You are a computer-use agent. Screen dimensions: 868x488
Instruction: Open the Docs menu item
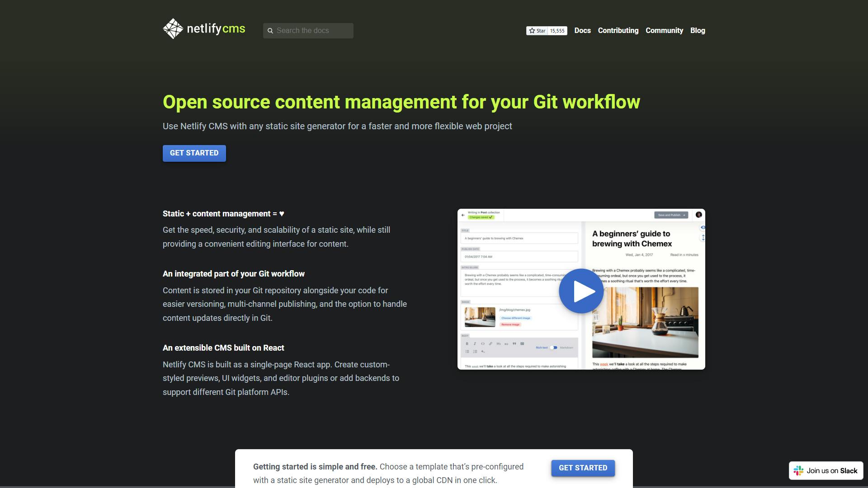click(582, 31)
